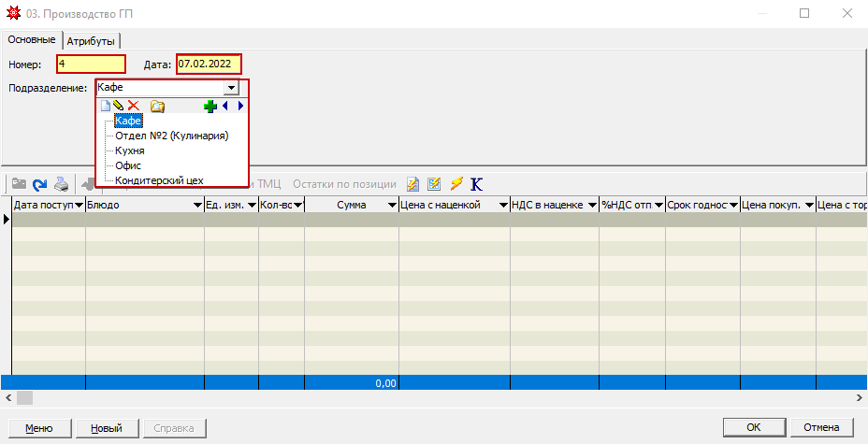Click the pencil edit icon in dropdown toolbar
This screenshot has height=444, width=868.
point(119,107)
